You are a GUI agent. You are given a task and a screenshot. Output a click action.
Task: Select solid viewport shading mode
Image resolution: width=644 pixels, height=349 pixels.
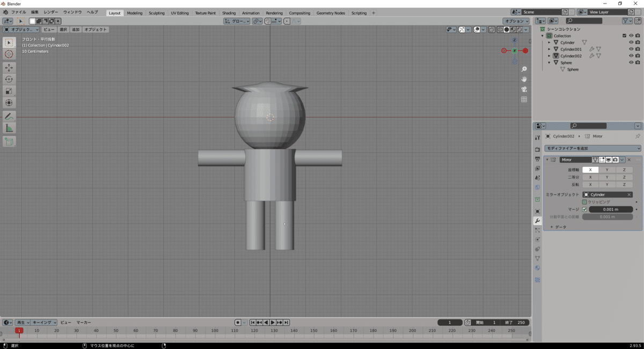[x=506, y=30]
